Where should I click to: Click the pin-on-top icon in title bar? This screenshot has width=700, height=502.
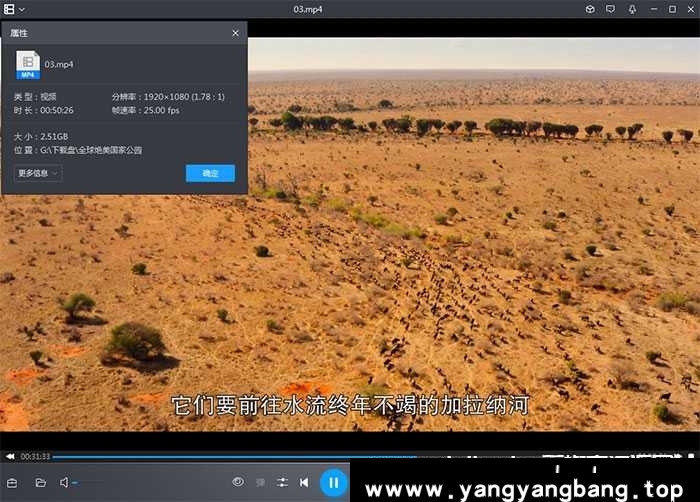[632, 9]
